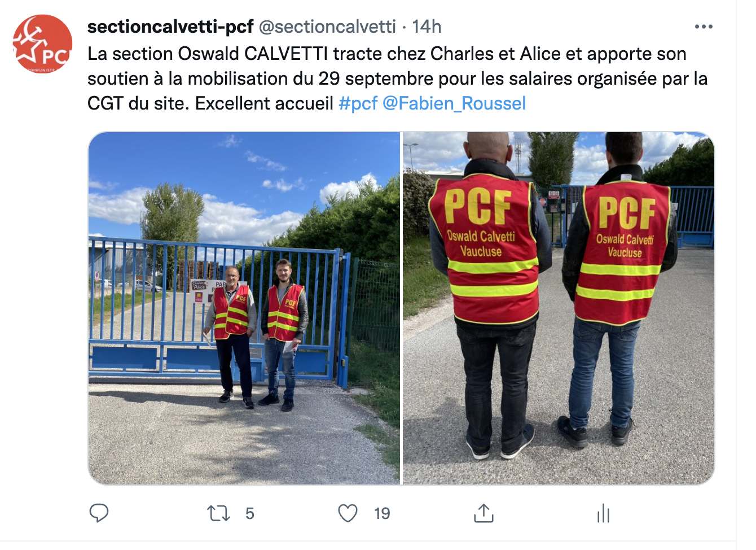756x550 pixels.
Task: Open left photo of men at gate
Action: click(x=244, y=308)
